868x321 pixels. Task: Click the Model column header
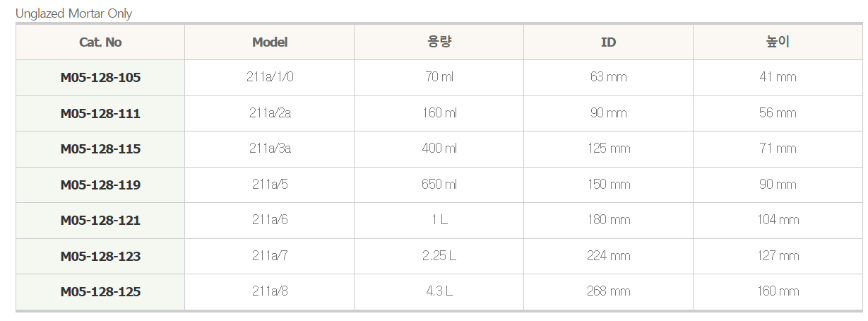click(270, 42)
